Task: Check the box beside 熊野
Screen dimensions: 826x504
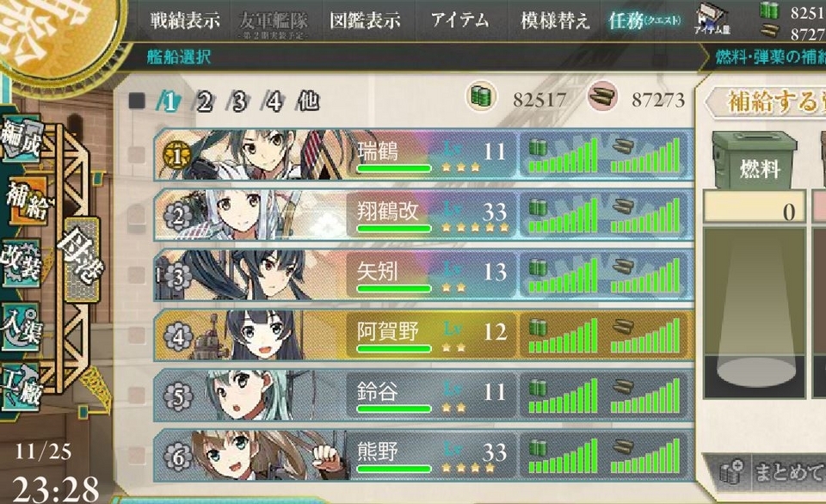Action: (137, 455)
